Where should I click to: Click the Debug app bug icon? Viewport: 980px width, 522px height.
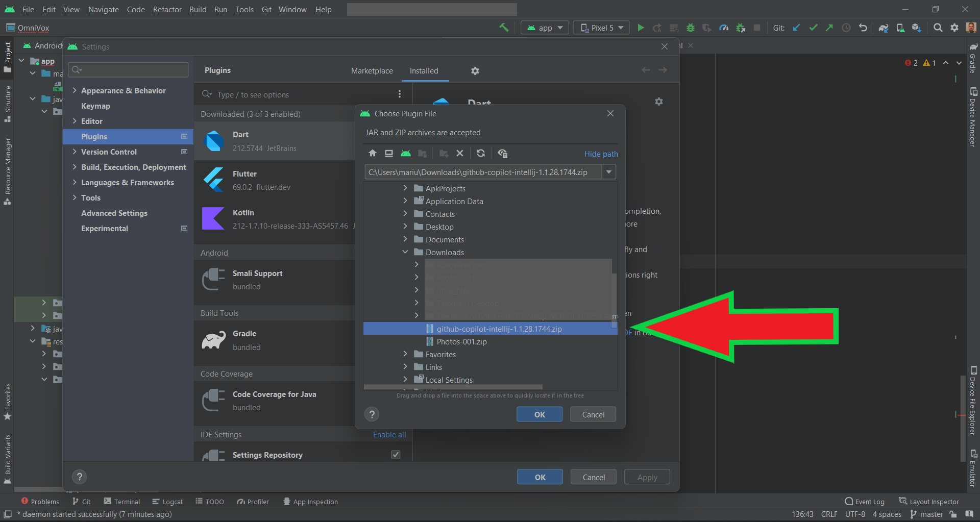[691, 28]
